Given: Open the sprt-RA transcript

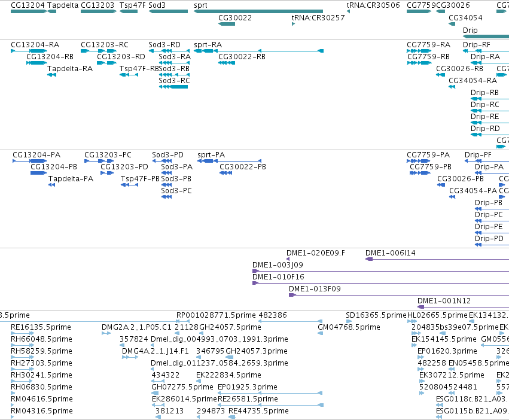Looking at the screenshot, I should [259, 51].
